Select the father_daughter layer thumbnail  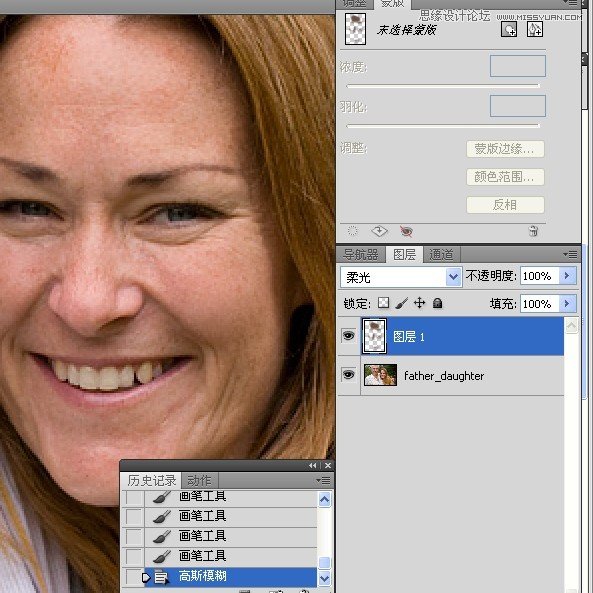coord(380,375)
